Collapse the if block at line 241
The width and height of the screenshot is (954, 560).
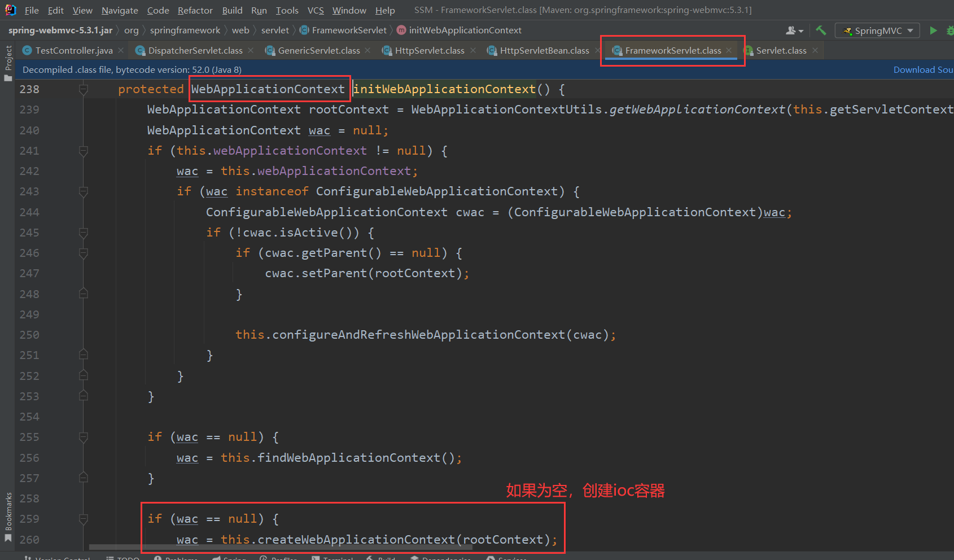[84, 151]
